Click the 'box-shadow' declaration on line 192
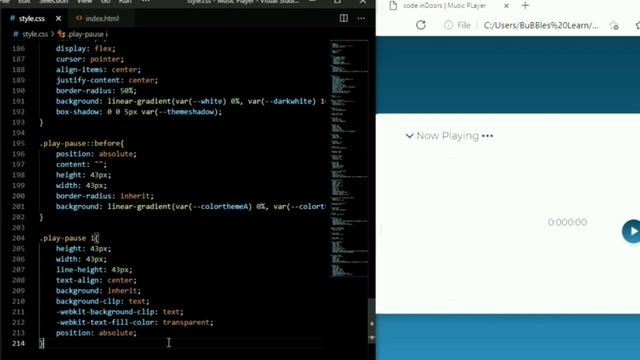 [x=139, y=112]
